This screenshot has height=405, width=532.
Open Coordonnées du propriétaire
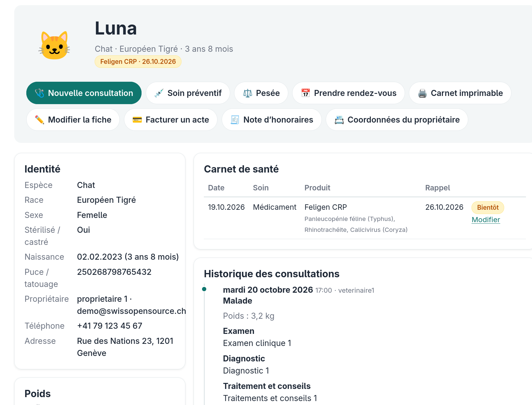point(397,120)
